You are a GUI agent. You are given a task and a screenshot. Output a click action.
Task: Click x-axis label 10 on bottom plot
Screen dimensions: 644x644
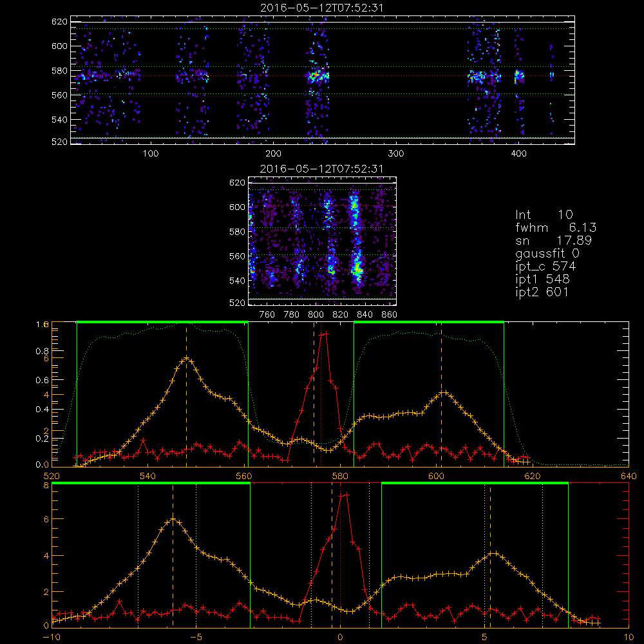click(x=629, y=638)
